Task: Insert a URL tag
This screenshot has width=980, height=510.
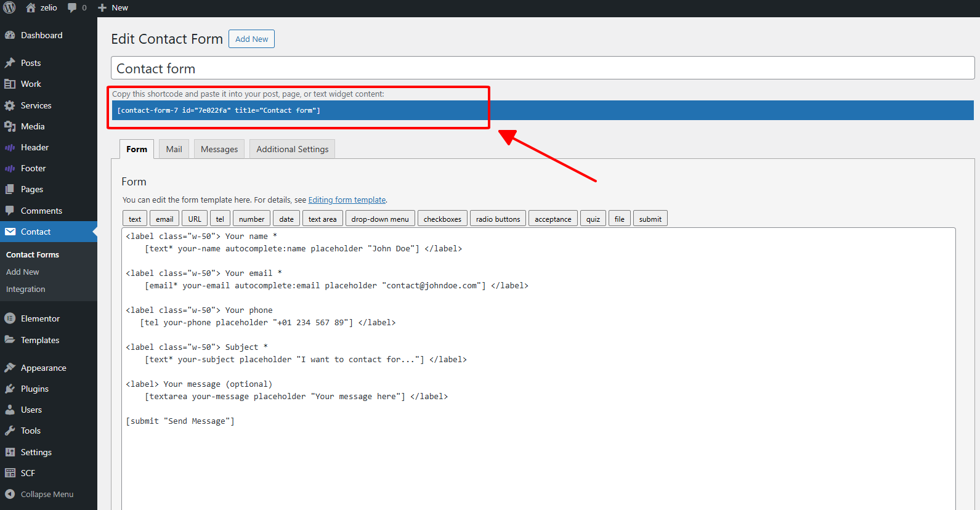Action: click(195, 219)
